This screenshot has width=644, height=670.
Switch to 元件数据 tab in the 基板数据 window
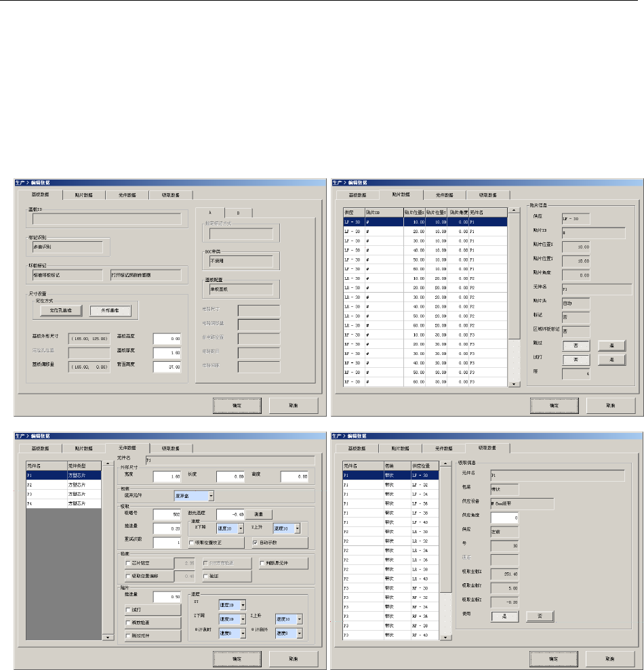click(x=127, y=195)
